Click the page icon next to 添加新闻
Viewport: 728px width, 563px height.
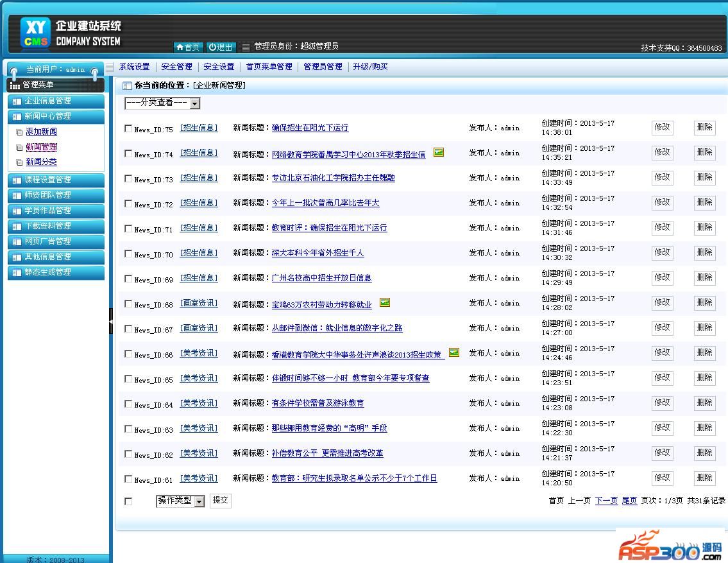pos(19,131)
